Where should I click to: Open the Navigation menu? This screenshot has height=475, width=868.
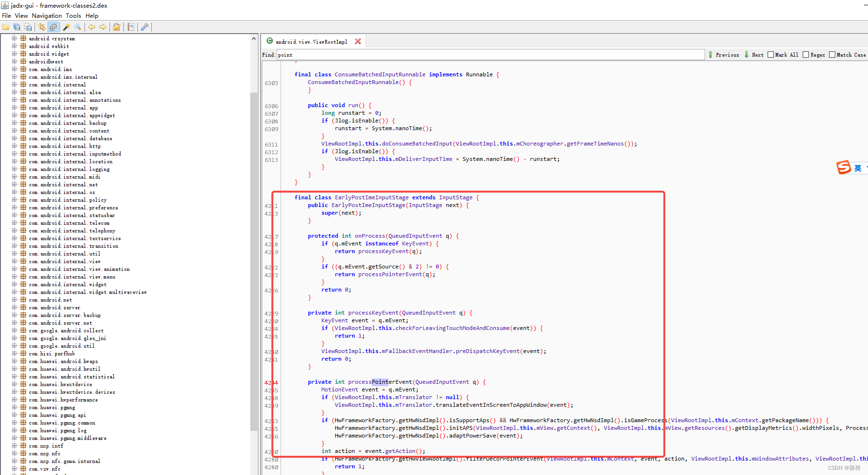point(47,15)
